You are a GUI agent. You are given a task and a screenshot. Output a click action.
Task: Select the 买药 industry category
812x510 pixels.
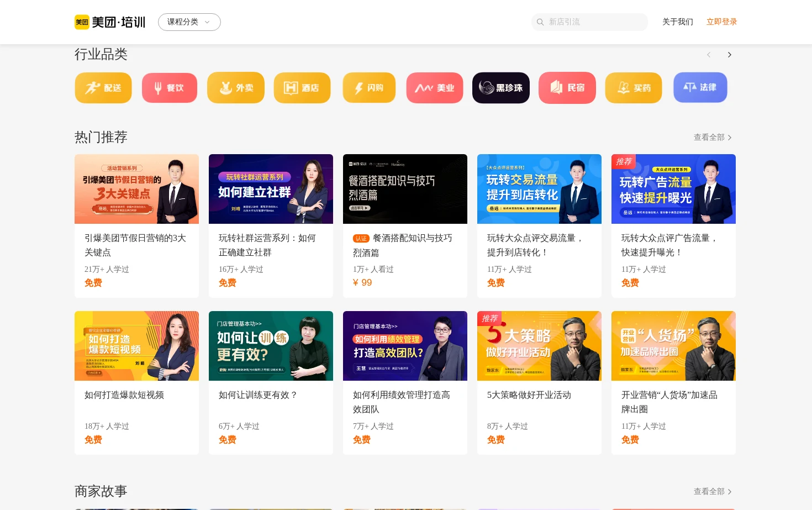634,88
